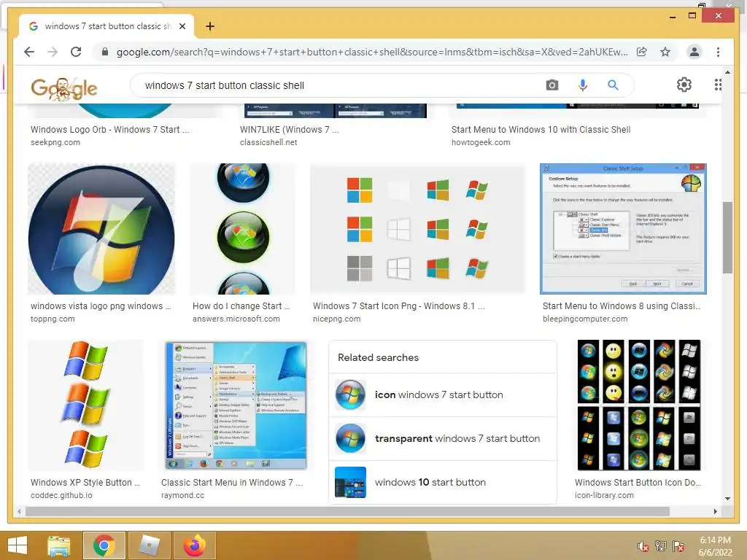
Task: Click the muted volume tray icon
Action: click(x=643, y=546)
